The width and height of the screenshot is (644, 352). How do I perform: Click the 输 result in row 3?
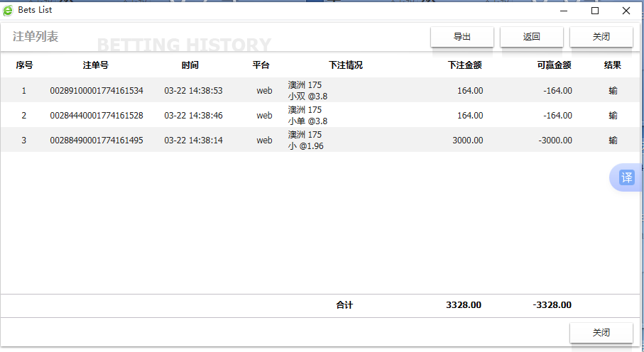(613, 140)
